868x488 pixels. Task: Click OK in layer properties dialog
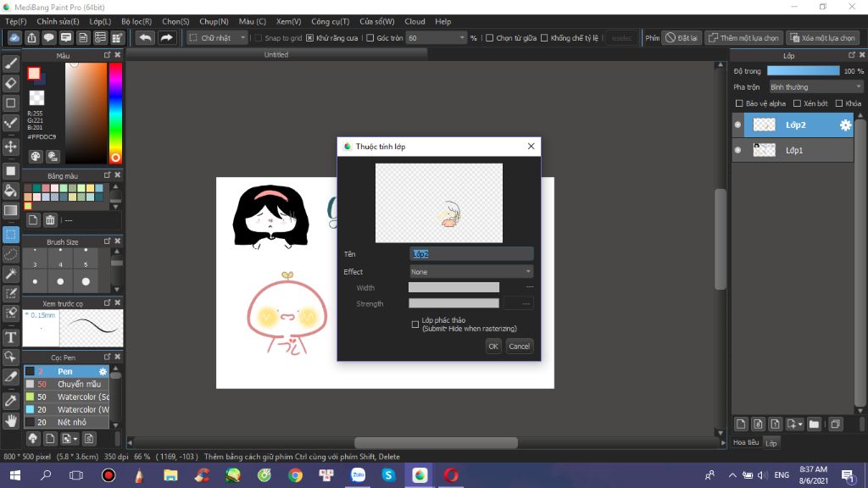click(x=493, y=347)
